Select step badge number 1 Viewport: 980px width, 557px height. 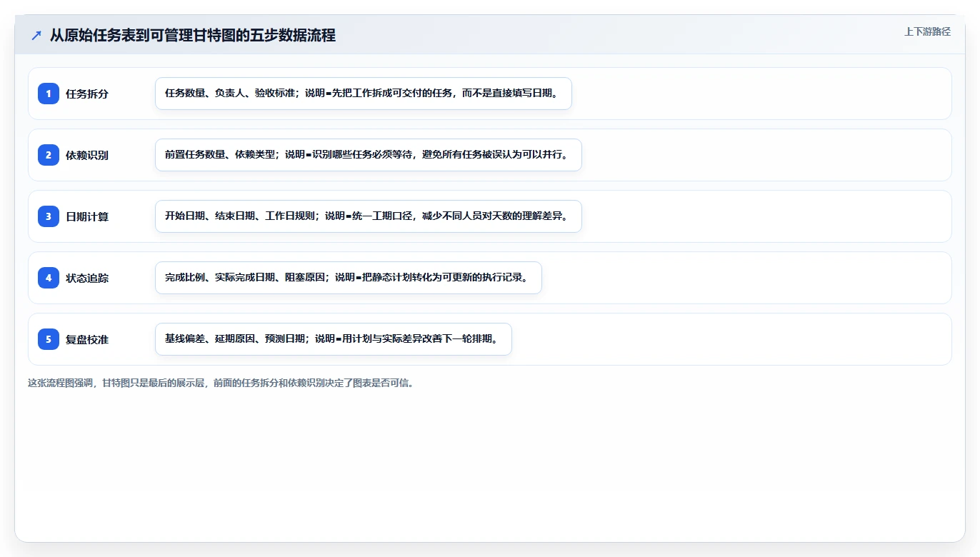tap(49, 94)
